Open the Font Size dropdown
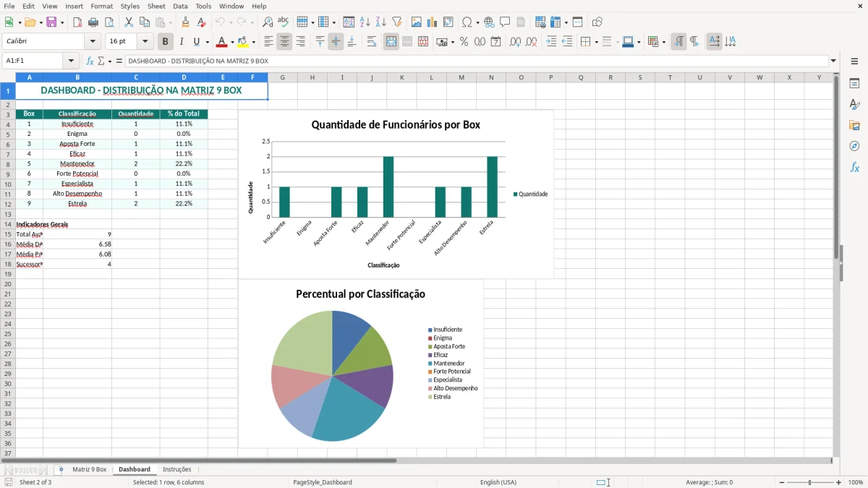Screen dimensions: 868x488 tap(145, 42)
